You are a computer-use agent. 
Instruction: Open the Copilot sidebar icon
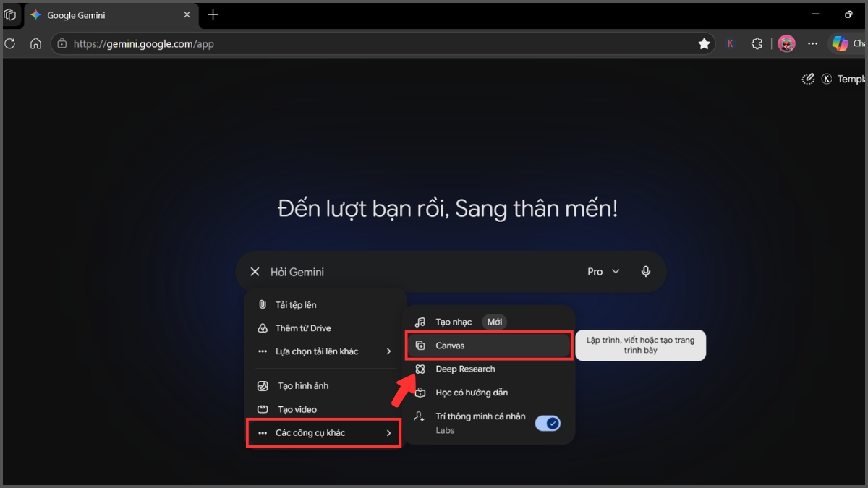coord(840,43)
